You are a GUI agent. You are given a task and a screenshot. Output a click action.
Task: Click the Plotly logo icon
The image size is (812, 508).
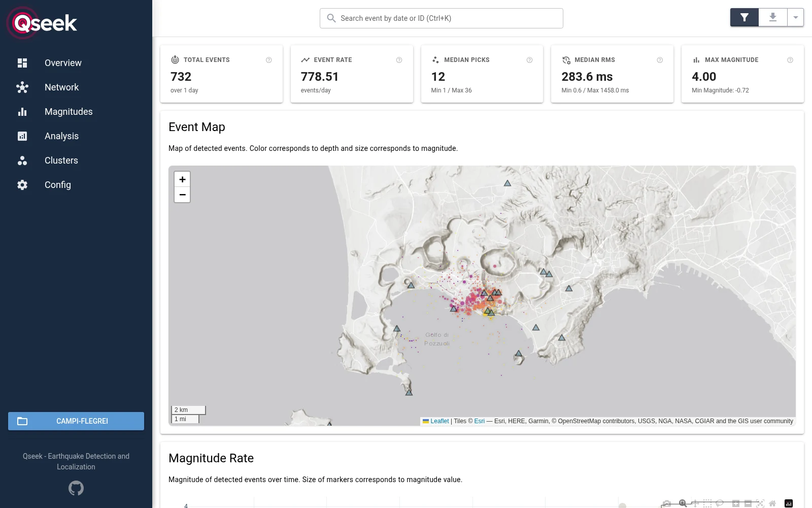(x=789, y=503)
